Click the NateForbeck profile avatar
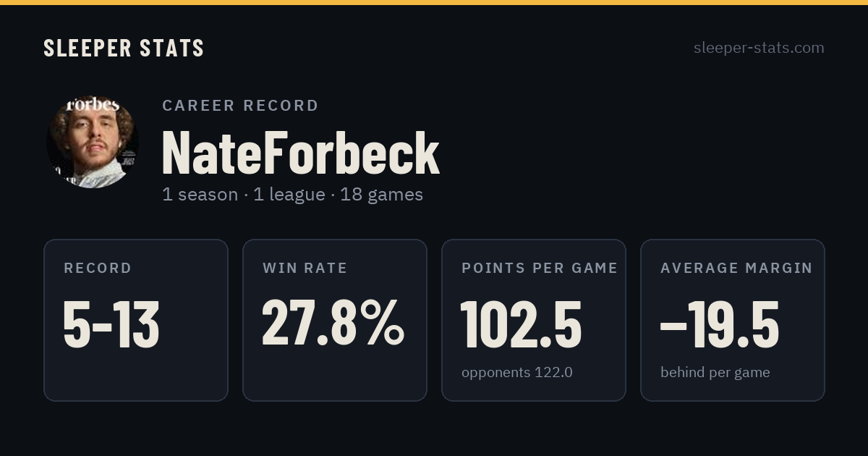 93,142
